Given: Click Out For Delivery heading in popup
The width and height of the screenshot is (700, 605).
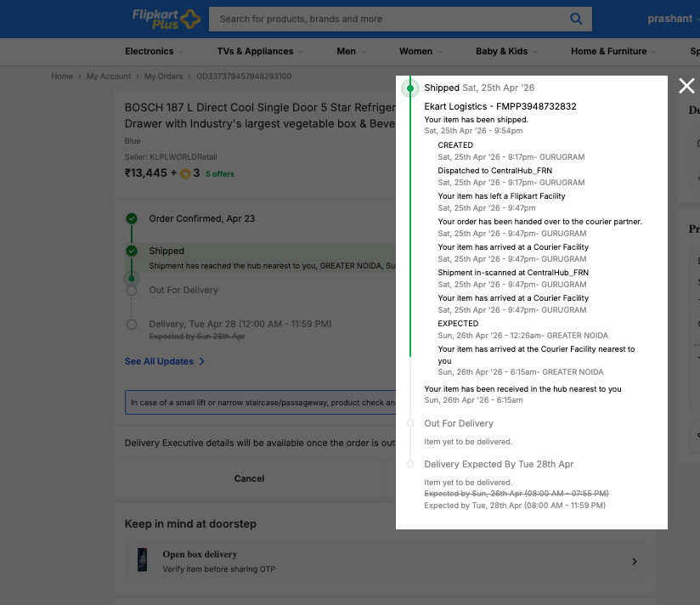Looking at the screenshot, I should (459, 423).
